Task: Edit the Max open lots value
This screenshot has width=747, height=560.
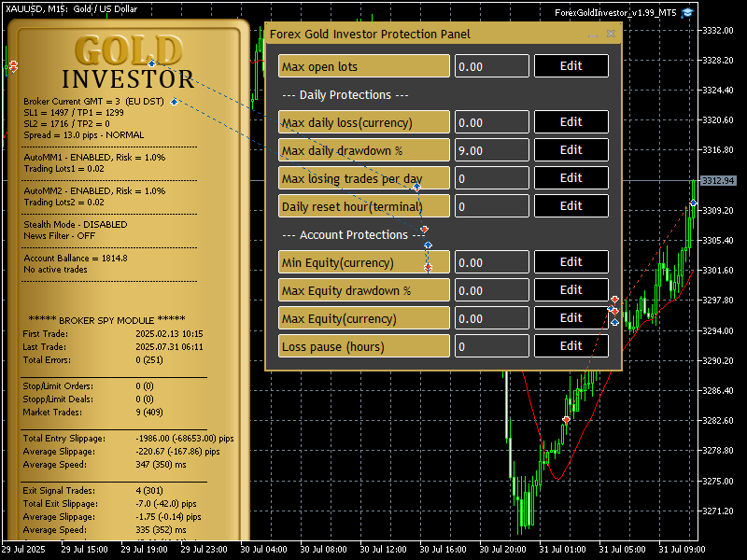Action: click(571, 66)
